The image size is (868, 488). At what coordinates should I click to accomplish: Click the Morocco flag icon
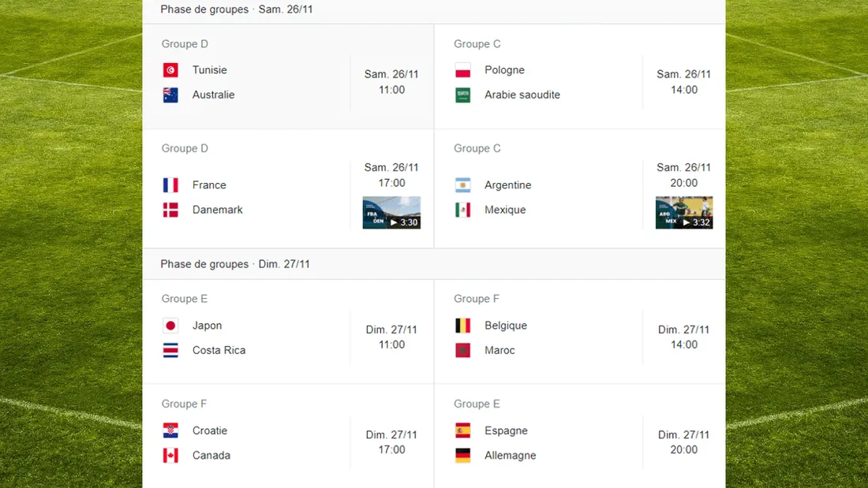(x=463, y=350)
